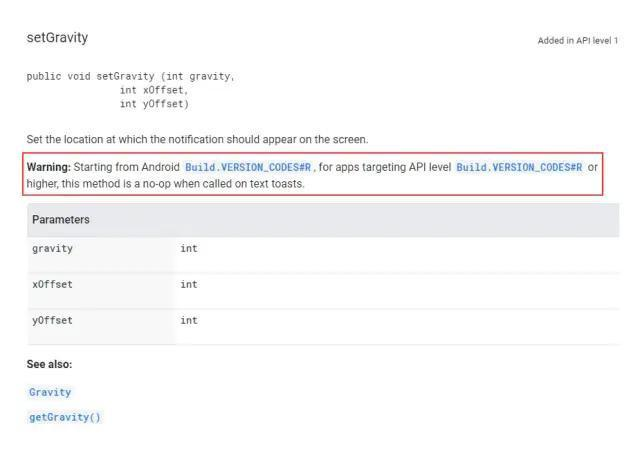The width and height of the screenshot is (640, 458).
Task: Click the setGravity method heading
Action: click(57, 38)
